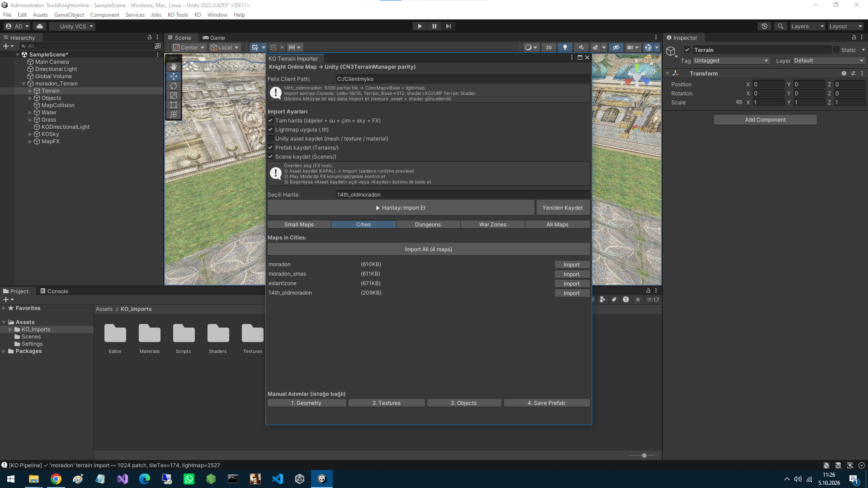
Task: Select the Rect tool in Scene toolbar
Action: 174,105
